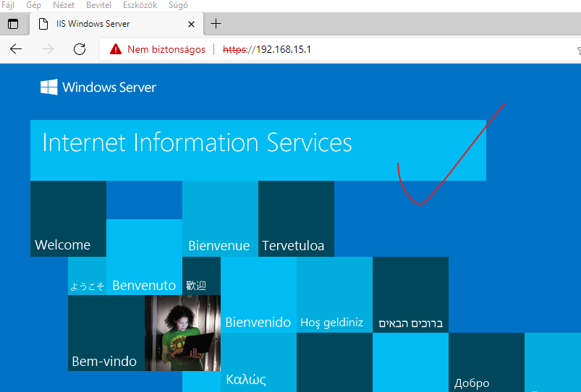The width and height of the screenshot is (581, 392).
Task: Open the Gép menu
Action: 33,5
